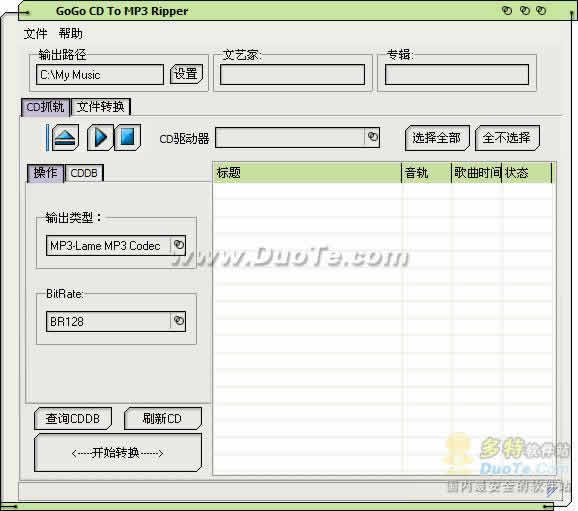Image resolution: width=578 pixels, height=511 pixels.
Task: Play the selected track with the play icon
Action: tap(100, 138)
